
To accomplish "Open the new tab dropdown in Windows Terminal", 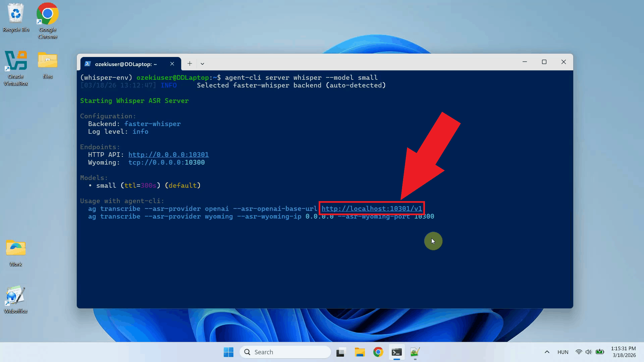I will click(x=202, y=64).
